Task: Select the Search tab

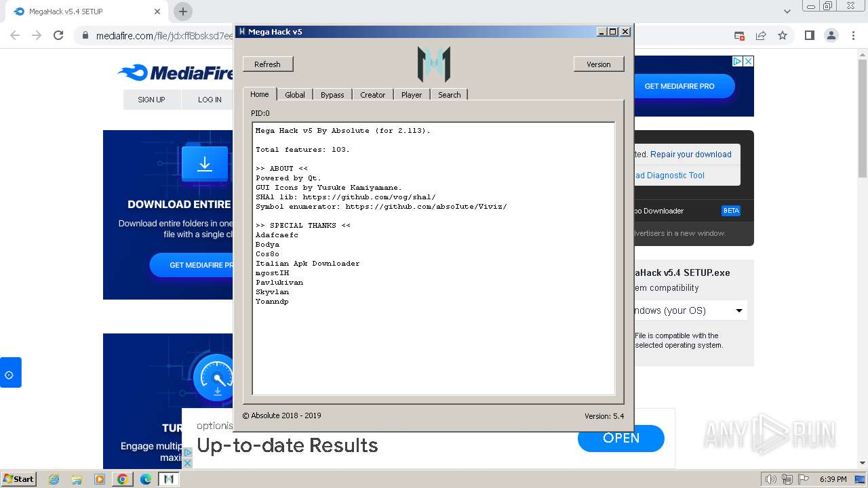Action: point(449,95)
